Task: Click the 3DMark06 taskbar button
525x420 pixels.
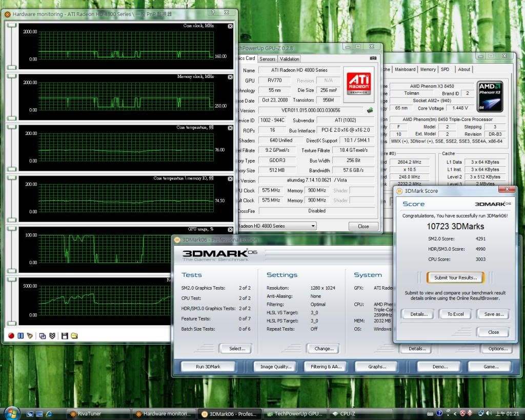Action: pos(229,414)
